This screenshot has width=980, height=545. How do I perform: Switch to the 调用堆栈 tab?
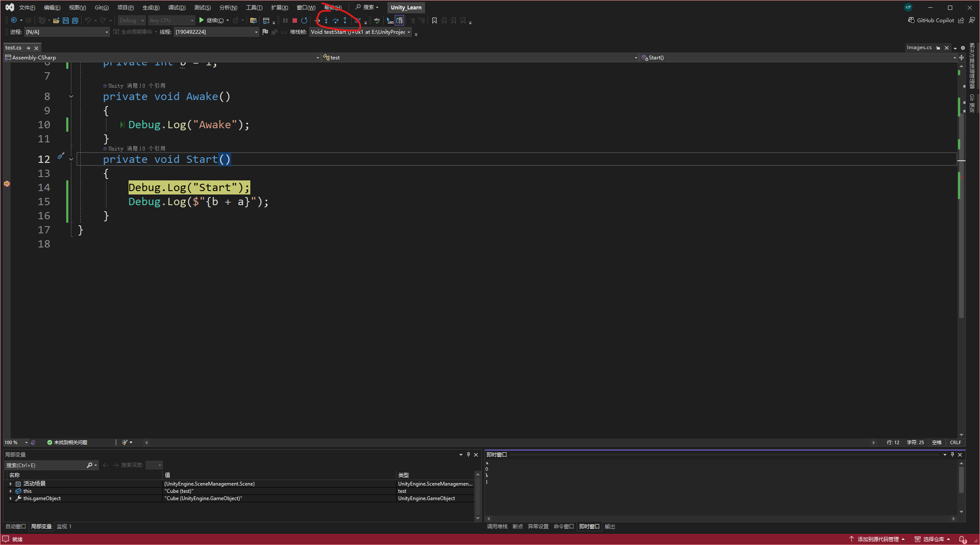point(497,527)
